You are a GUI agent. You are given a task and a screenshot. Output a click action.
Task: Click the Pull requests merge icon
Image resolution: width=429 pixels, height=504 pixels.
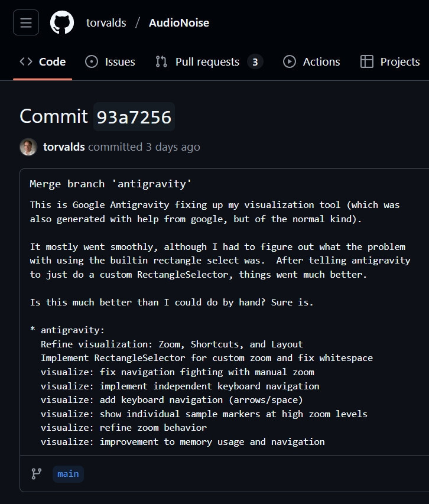pos(162,61)
